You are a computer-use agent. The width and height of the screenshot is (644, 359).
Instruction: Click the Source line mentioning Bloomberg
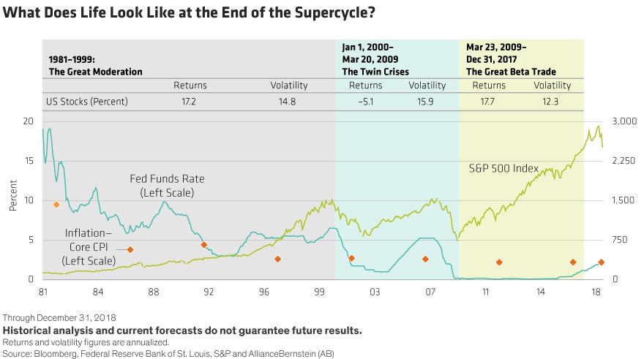coord(168,354)
